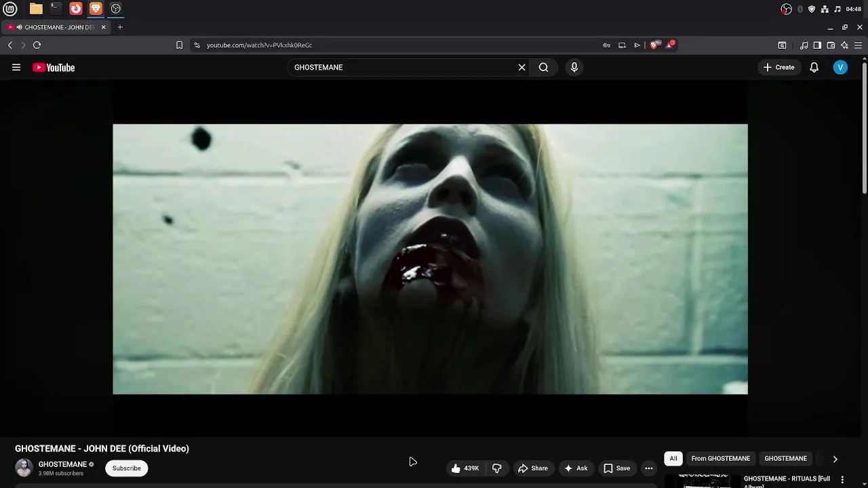Go forward in browser history
The height and width of the screenshot is (488, 868).
23,45
